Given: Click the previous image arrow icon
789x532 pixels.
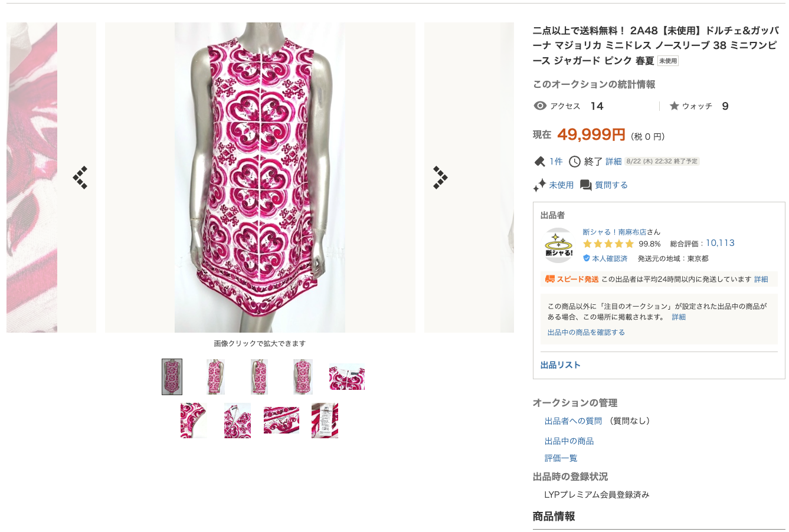Looking at the screenshot, I should point(80,178).
